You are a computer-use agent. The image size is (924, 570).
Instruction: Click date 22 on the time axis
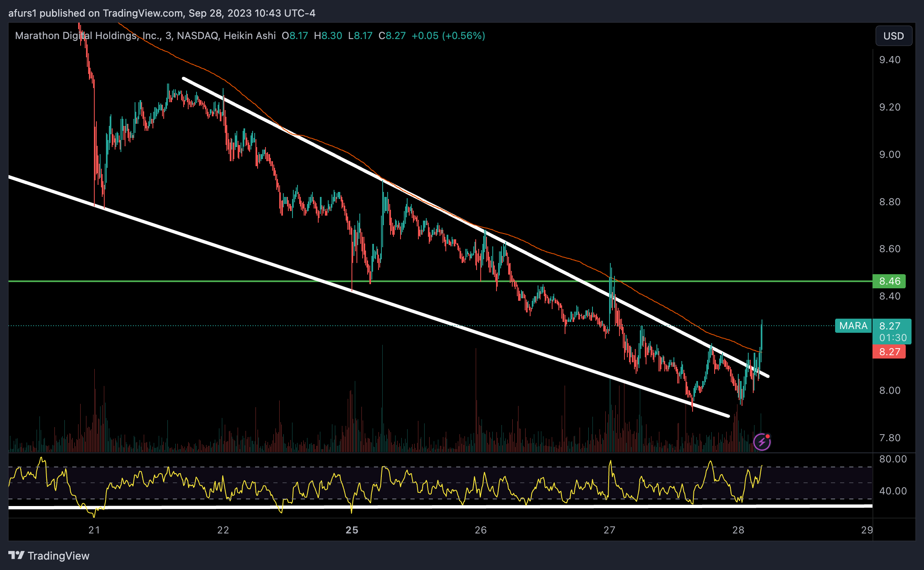point(223,530)
